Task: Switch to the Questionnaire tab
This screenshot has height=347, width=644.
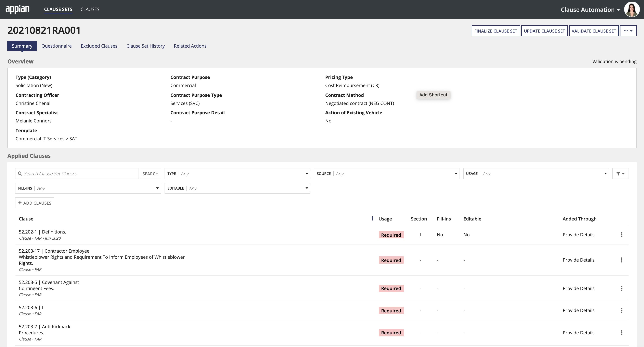Action: point(56,46)
